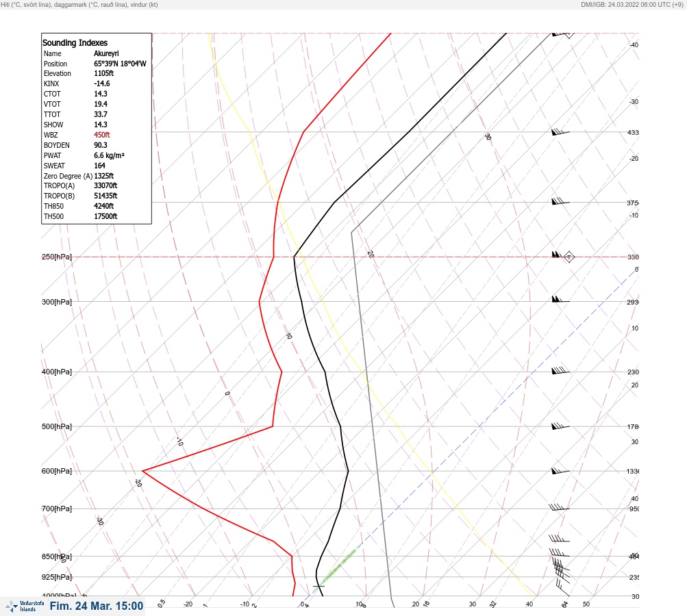Click the DMI/IGB model run timestamp

click(632, 4)
